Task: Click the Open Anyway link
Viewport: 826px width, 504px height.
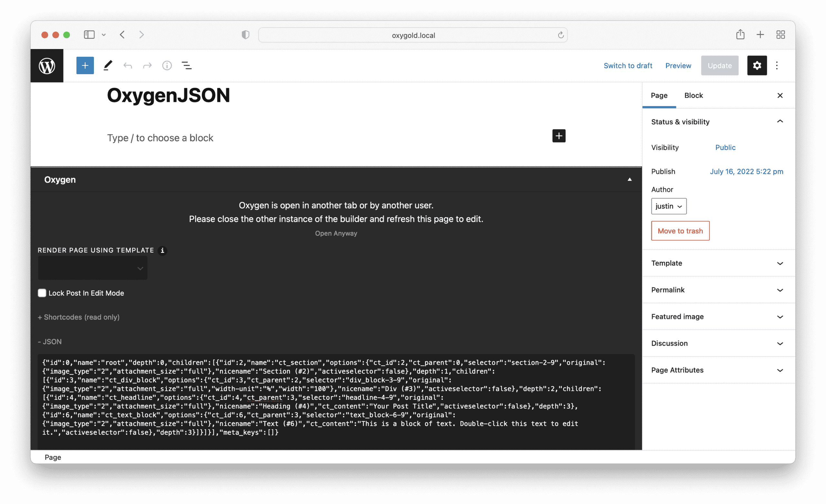Action: coord(336,233)
